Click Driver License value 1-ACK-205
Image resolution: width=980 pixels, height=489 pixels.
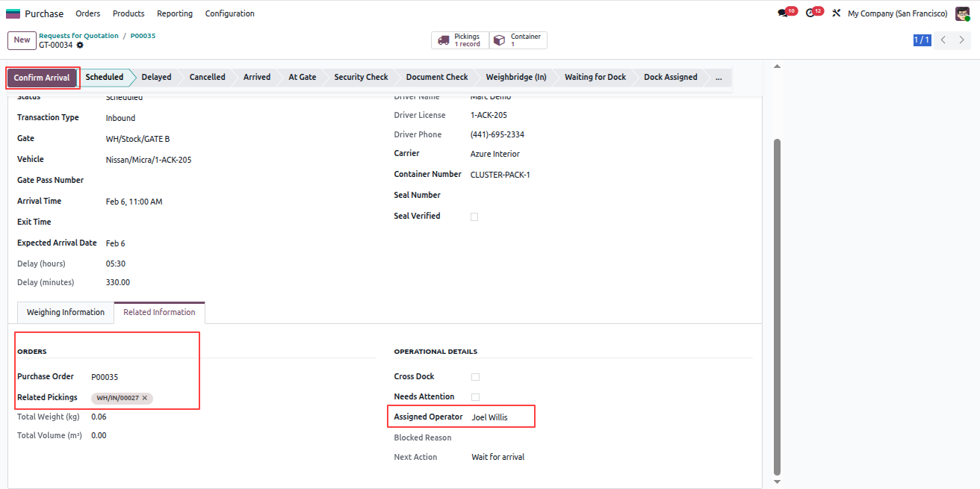point(489,115)
